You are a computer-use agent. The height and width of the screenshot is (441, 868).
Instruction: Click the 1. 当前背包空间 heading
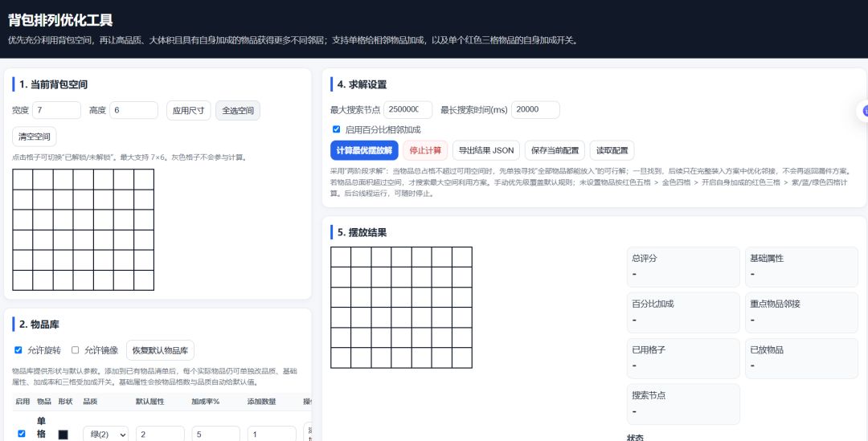click(53, 84)
